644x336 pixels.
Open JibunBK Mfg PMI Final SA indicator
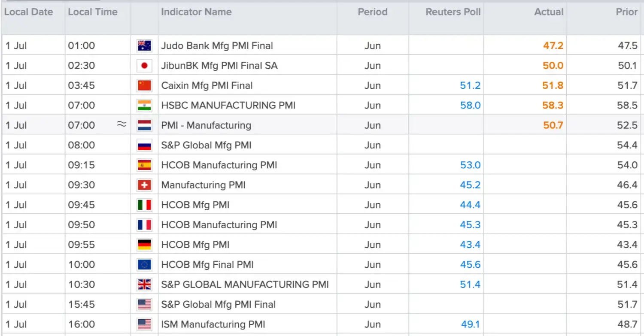coord(219,66)
